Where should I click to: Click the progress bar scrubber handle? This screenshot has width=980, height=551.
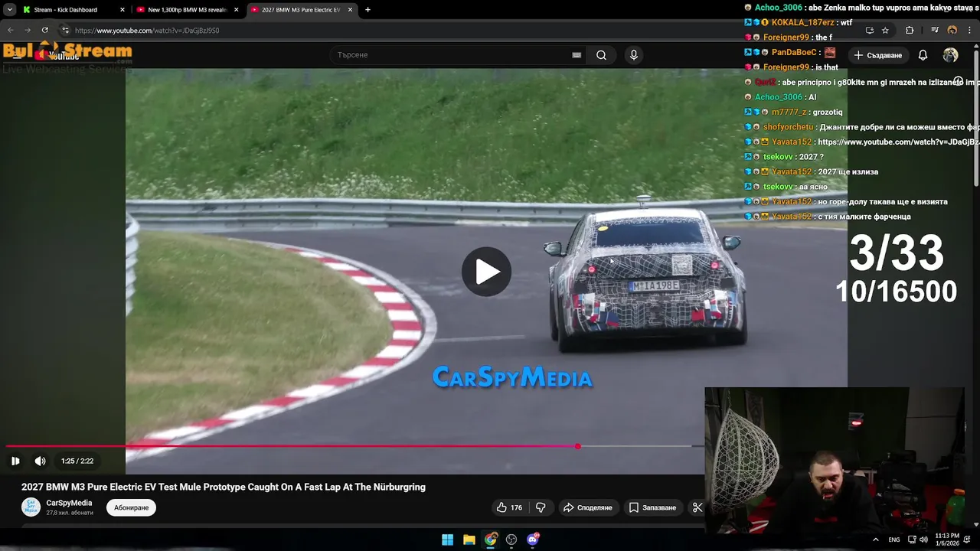[578, 446]
